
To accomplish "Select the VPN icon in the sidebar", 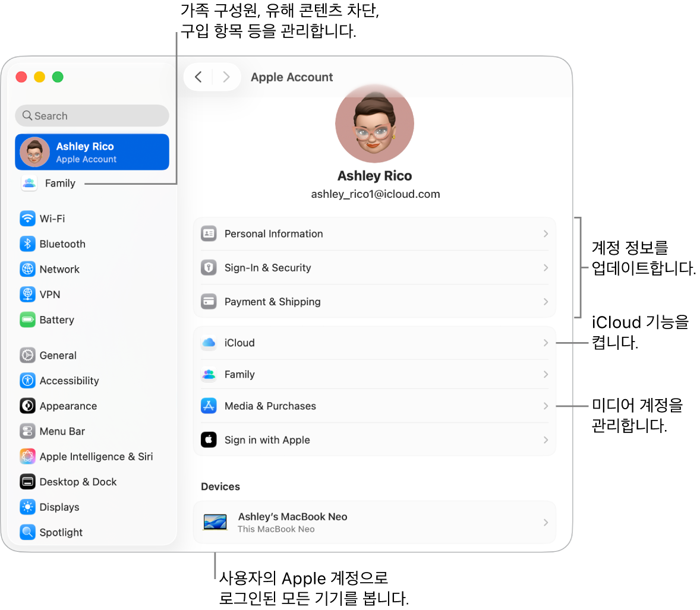I will coord(27,294).
